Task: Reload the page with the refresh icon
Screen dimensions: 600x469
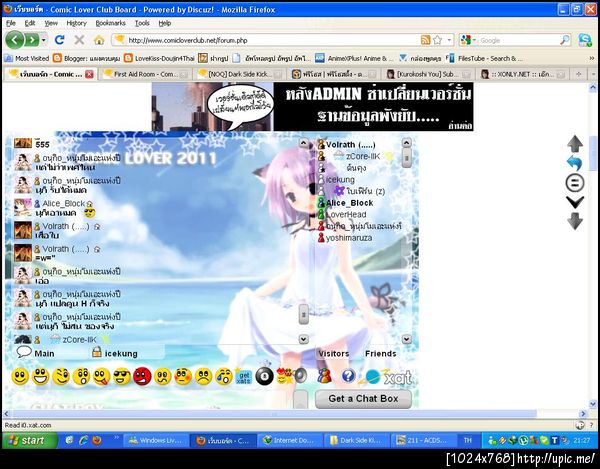Action: coord(59,40)
